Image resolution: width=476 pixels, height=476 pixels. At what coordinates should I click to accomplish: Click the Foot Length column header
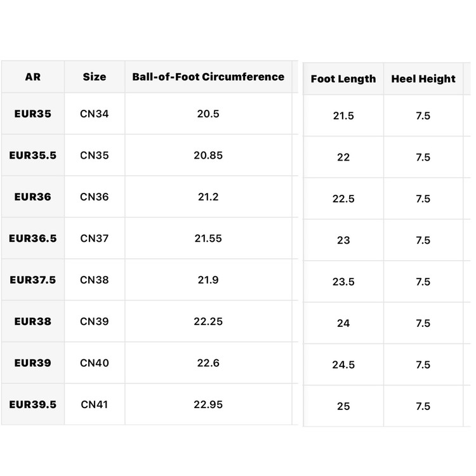[x=343, y=79]
